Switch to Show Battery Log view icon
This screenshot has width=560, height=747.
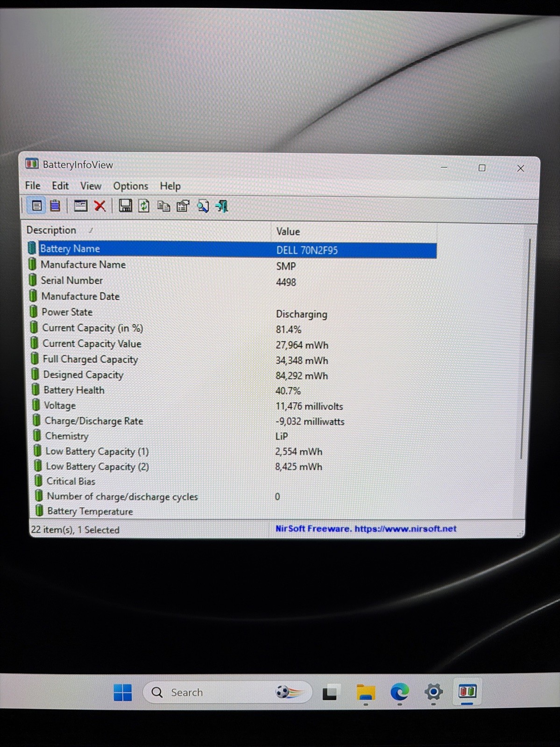pos(55,206)
